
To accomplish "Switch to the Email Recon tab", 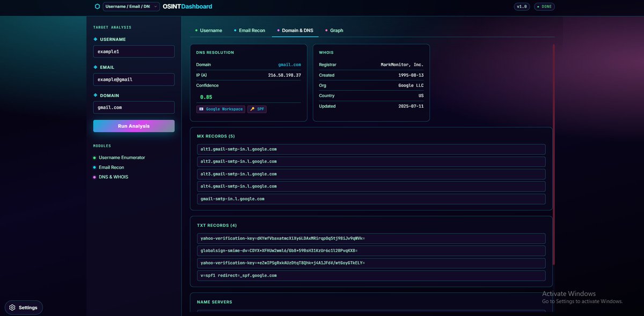I will coord(250,31).
